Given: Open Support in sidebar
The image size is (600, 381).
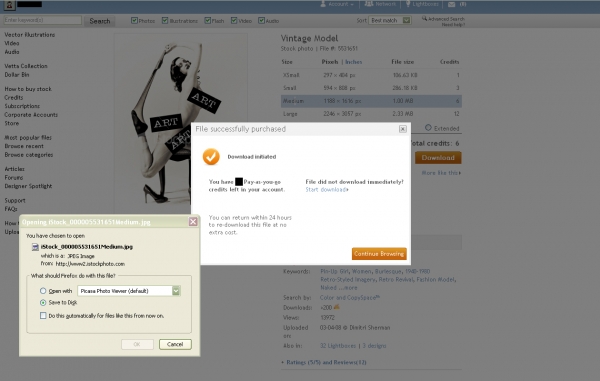Looking at the screenshot, I should pyautogui.click(x=15, y=200).
